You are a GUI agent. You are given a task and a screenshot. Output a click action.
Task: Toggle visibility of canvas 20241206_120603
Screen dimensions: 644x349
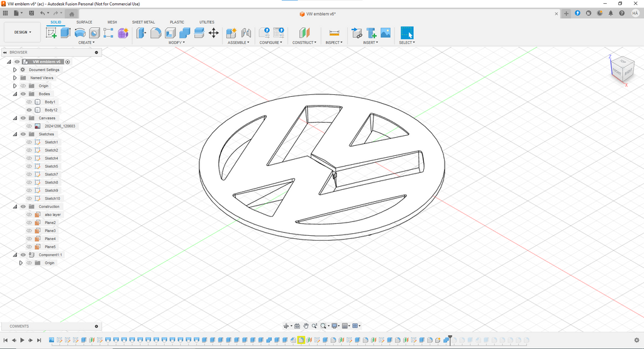[29, 126]
